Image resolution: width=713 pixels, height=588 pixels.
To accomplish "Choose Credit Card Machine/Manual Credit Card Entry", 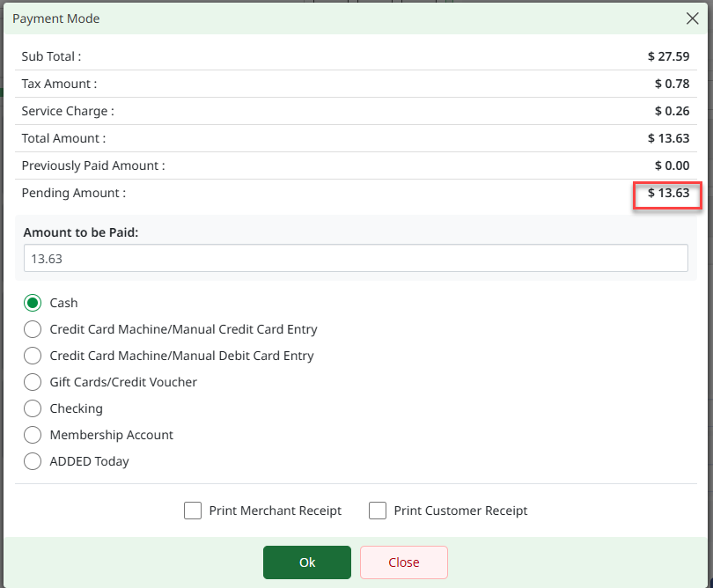I will [x=33, y=329].
